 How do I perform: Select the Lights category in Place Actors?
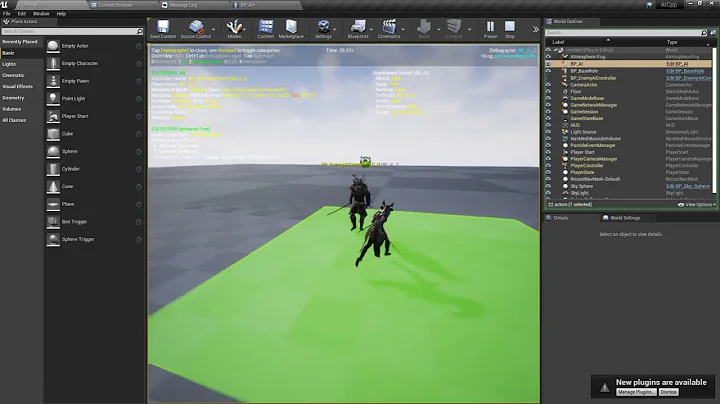[x=9, y=64]
